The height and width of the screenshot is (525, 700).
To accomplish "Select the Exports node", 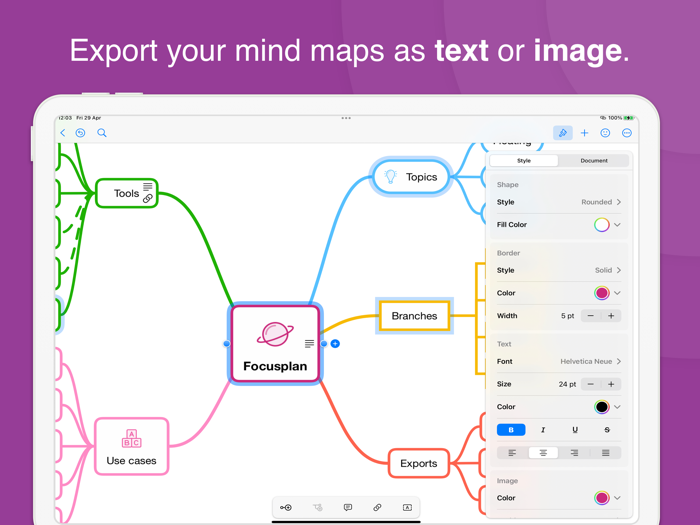I will click(418, 463).
